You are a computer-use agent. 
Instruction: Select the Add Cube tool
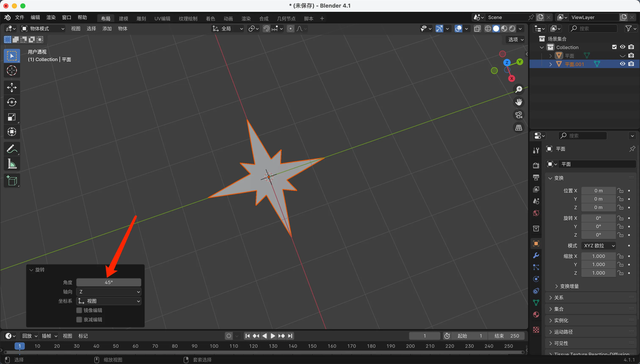click(x=12, y=181)
